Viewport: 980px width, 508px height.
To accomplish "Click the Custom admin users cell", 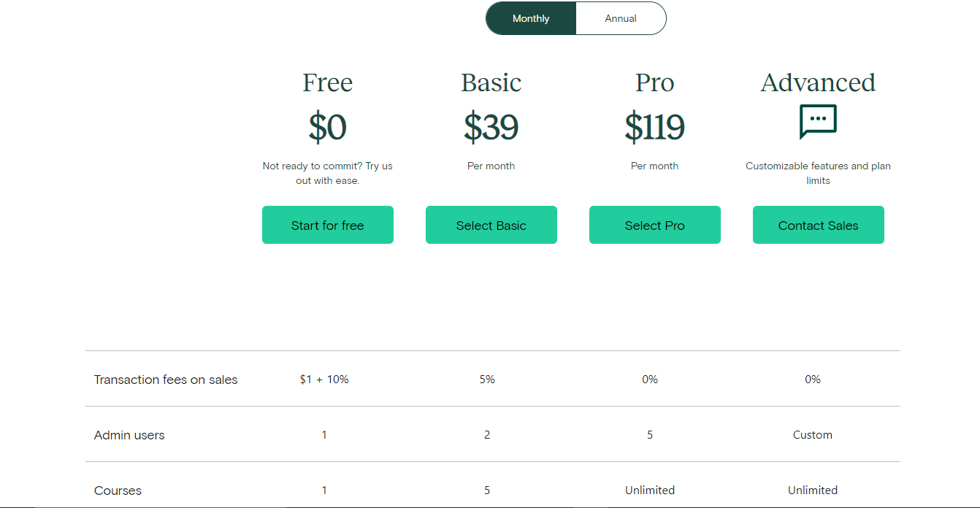I will tap(812, 435).
